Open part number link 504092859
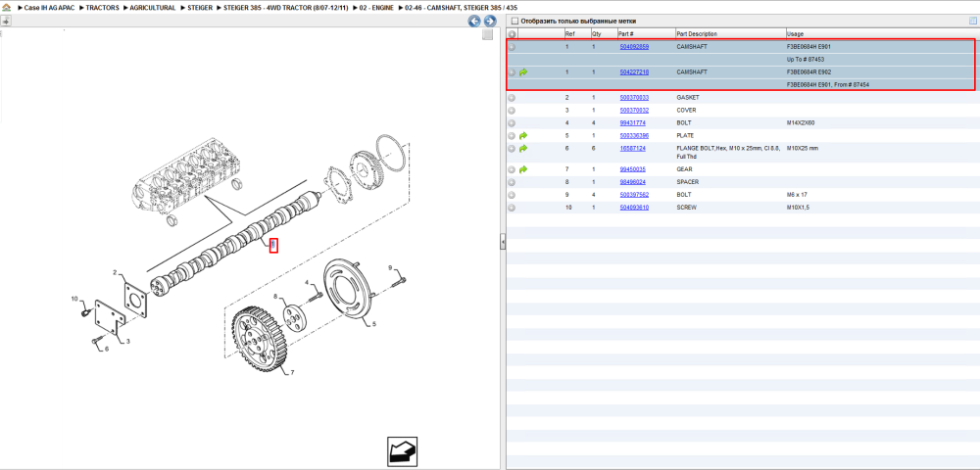Viewport: 980px width, 470px height. (634, 47)
